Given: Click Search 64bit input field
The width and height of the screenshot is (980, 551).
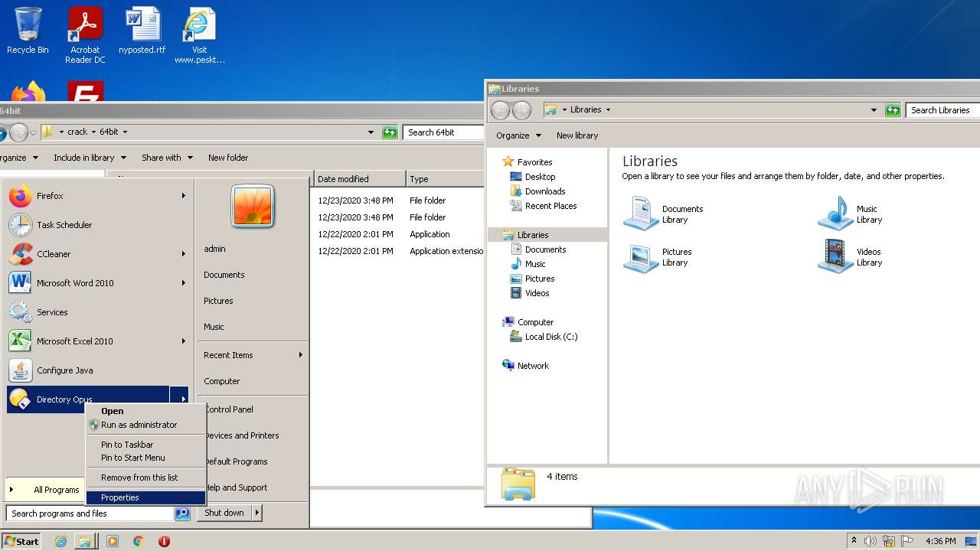Looking at the screenshot, I should 444,132.
